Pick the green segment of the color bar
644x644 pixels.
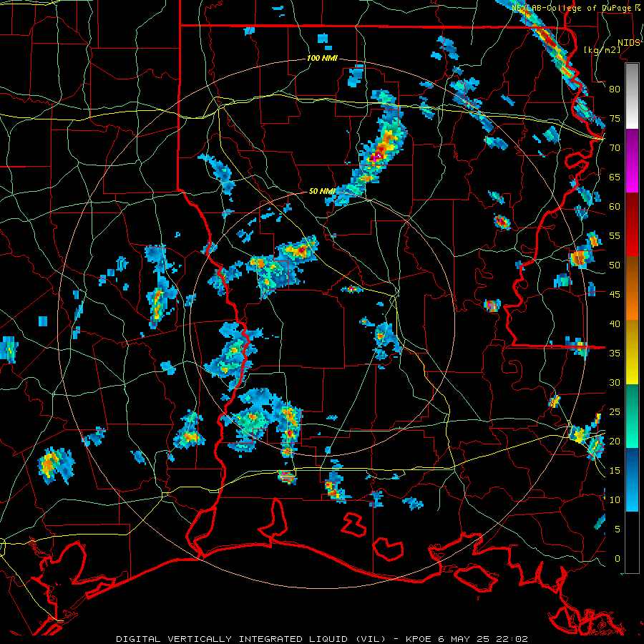632,416
